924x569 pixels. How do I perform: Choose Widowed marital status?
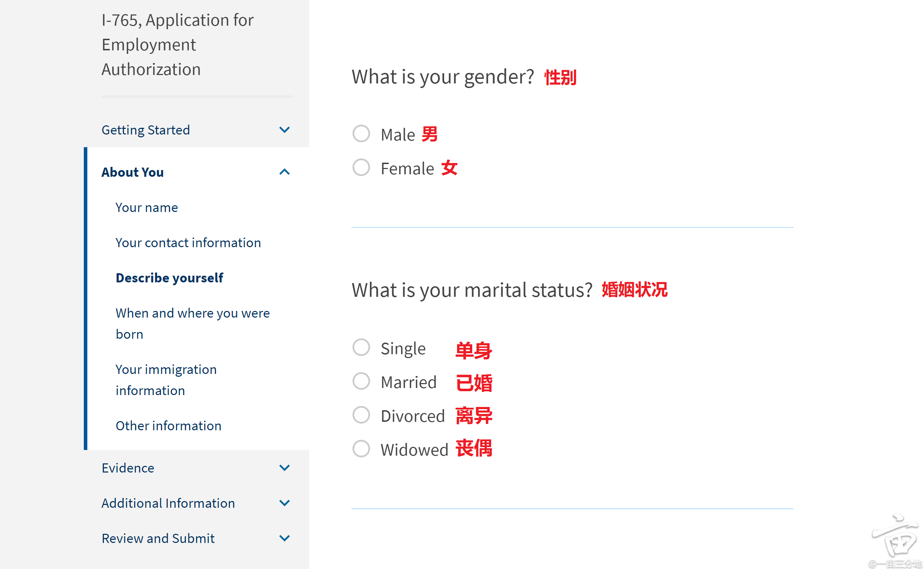tap(361, 449)
